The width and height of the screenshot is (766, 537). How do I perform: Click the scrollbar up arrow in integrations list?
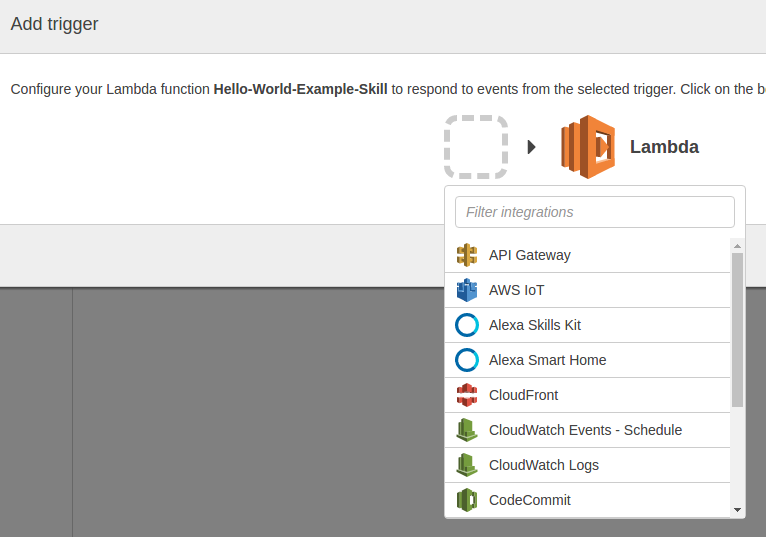point(737,246)
